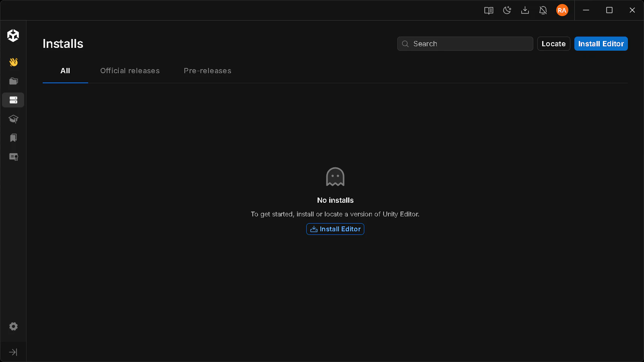This screenshot has width=644, height=362.
Task: Click the Installs page heading
Action: 63,44
